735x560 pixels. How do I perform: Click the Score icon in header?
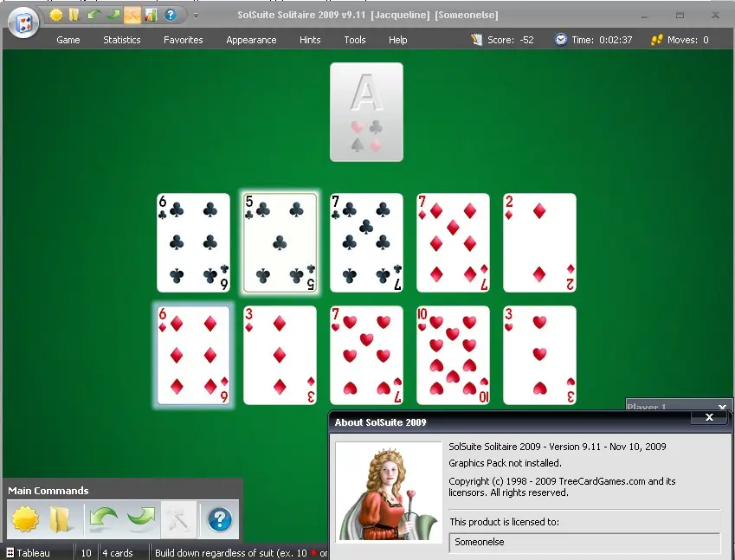(x=476, y=40)
